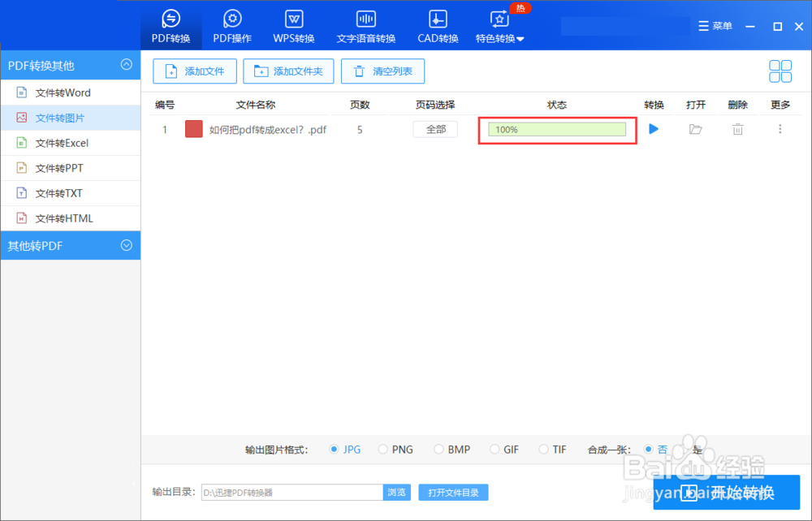Start converting the file with the play icon
Image resolution: width=812 pixels, height=521 pixels.
click(654, 128)
